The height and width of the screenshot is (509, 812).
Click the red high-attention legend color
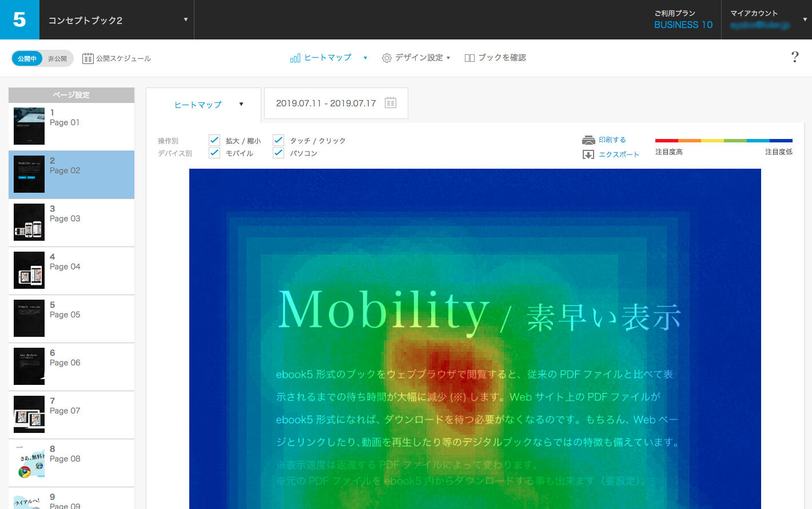[667, 140]
